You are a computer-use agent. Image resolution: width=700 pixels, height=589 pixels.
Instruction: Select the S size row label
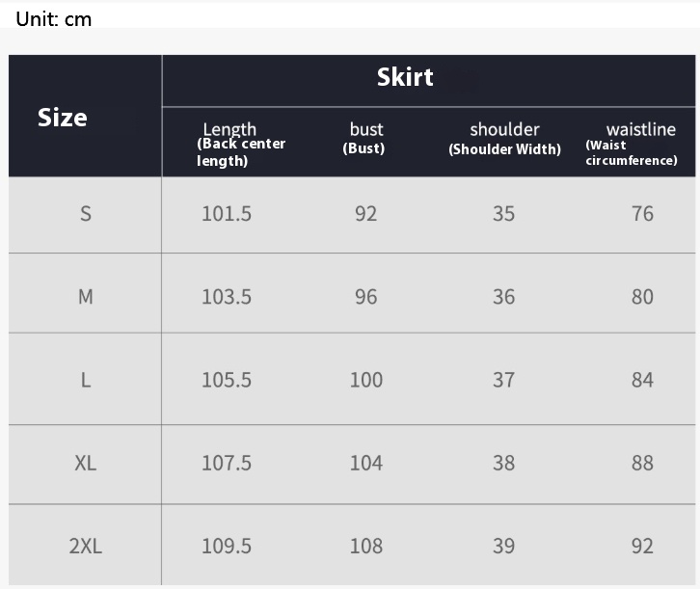point(86,214)
